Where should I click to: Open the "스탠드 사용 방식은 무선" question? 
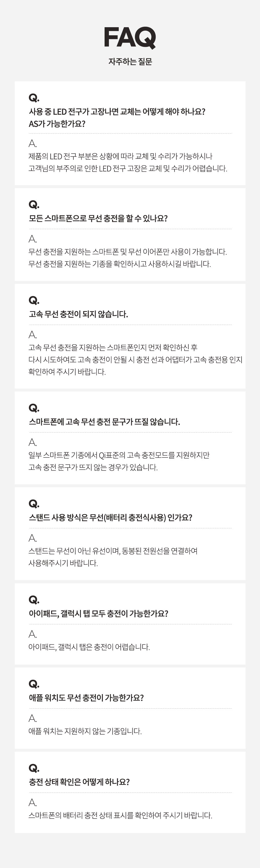[110, 518]
